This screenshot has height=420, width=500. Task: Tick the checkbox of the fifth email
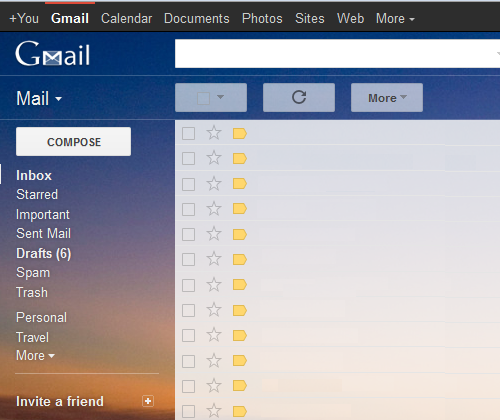coord(188,234)
